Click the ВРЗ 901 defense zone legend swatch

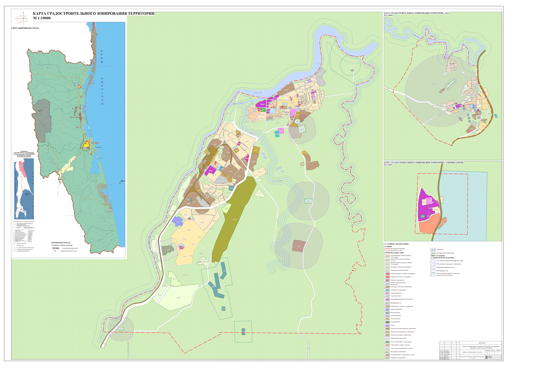387,358
